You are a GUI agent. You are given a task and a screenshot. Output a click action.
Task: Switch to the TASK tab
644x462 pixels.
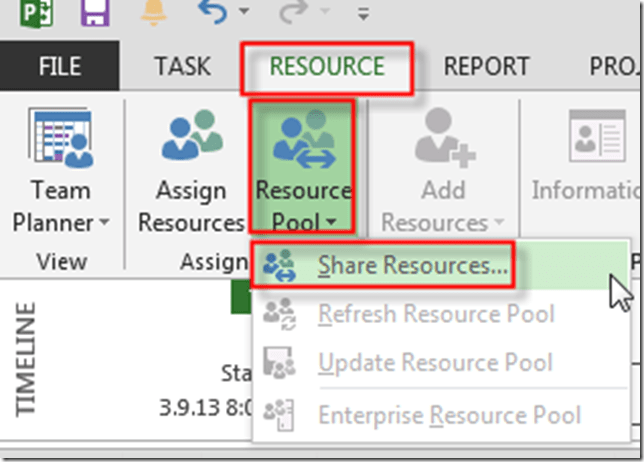(x=182, y=67)
